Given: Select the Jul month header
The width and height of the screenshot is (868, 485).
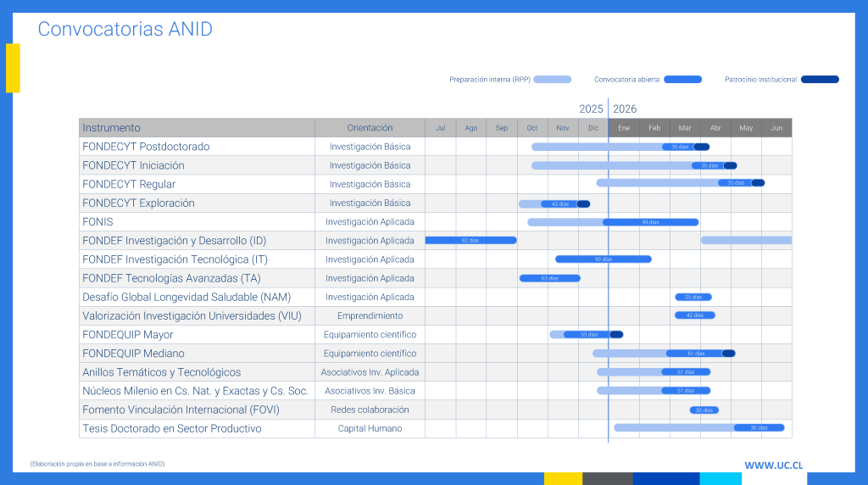Looking at the screenshot, I should tap(440, 128).
